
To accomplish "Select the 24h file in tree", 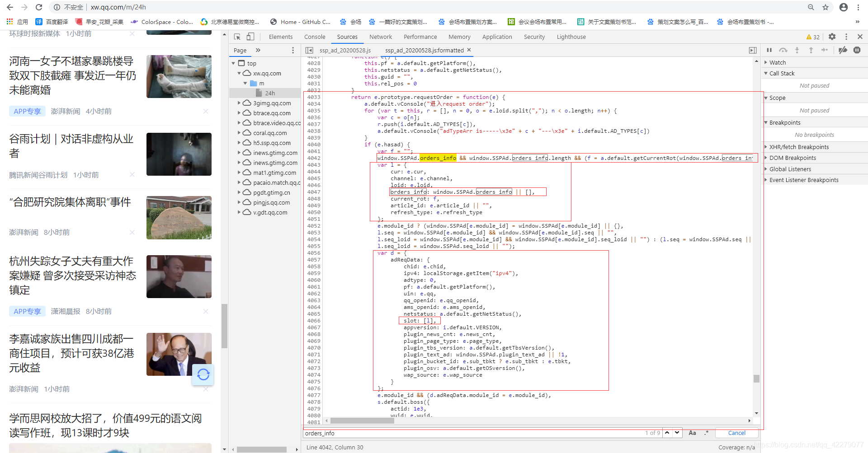I will (270, 93).
